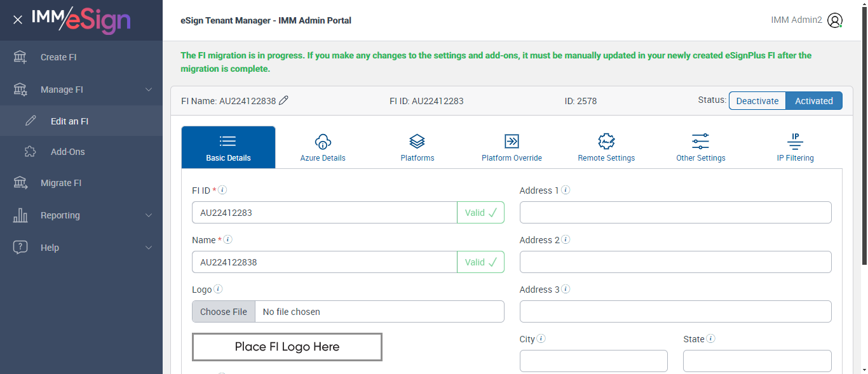The image size is (868, 374).
Task: Open the Azure Details tab
Action: pos(323,147)
